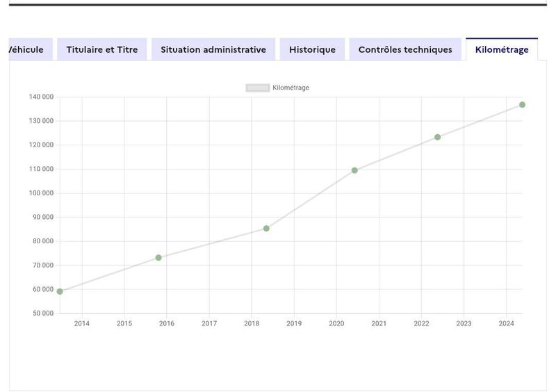Switch to Titulaire et Titre tab
The height and width of the screenshot is (392, 556).
pyautogui.click(x=102, y=49)
